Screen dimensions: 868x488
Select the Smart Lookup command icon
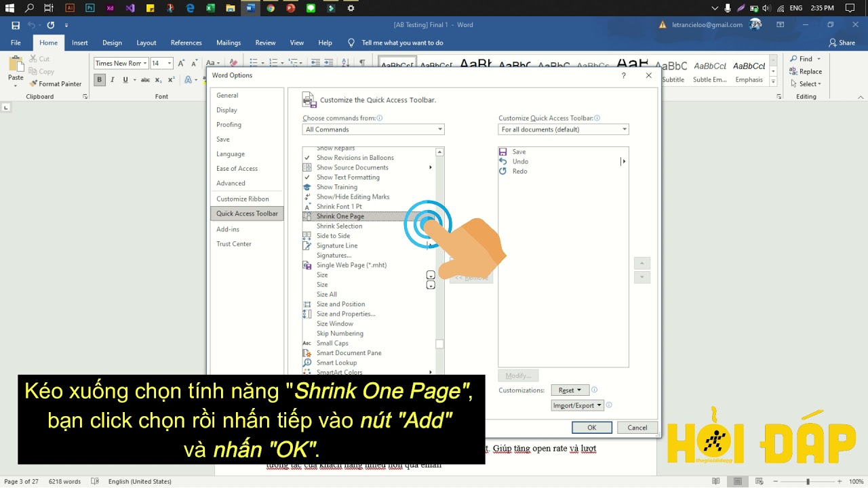(307, 363)
